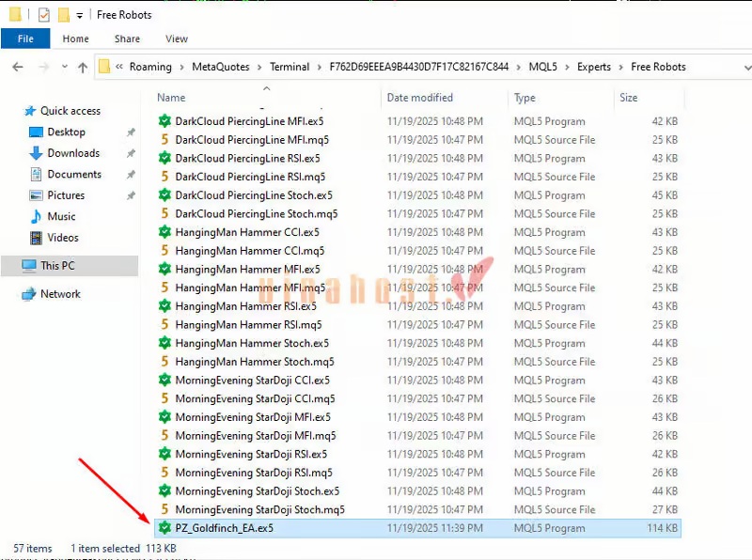The image size is (752, 560).
Task: Open the recent locations dropdown arrow
Action: coord(64,67)
